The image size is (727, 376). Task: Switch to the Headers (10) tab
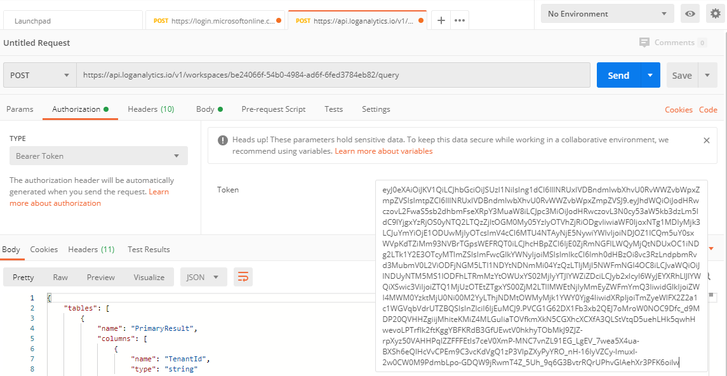pyautogui.click(x=151, y=109)
